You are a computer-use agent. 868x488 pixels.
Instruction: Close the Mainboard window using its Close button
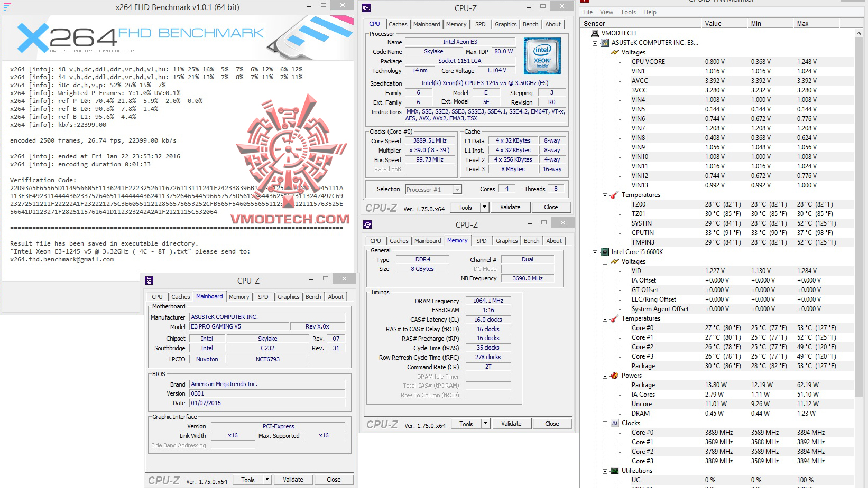tap(334, 479)
